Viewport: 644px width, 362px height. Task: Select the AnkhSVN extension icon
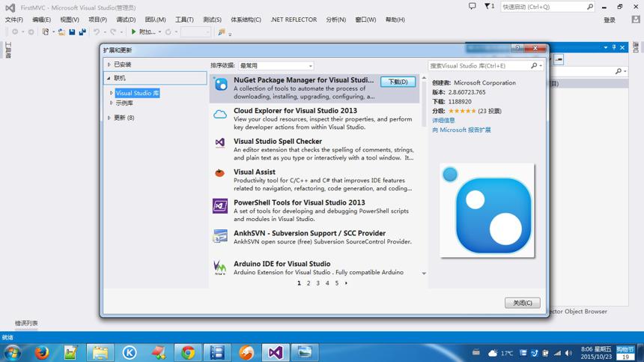(x=220, y=236)
